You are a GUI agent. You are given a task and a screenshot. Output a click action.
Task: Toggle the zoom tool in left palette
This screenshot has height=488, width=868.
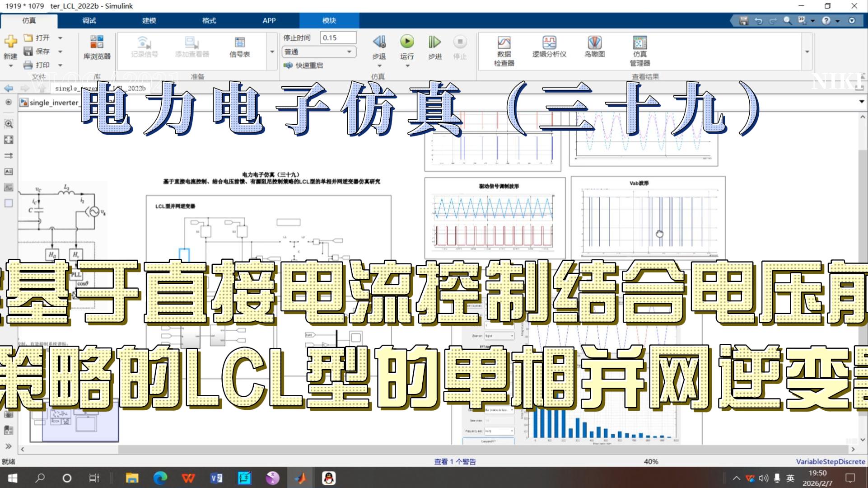tap(9, 124)
